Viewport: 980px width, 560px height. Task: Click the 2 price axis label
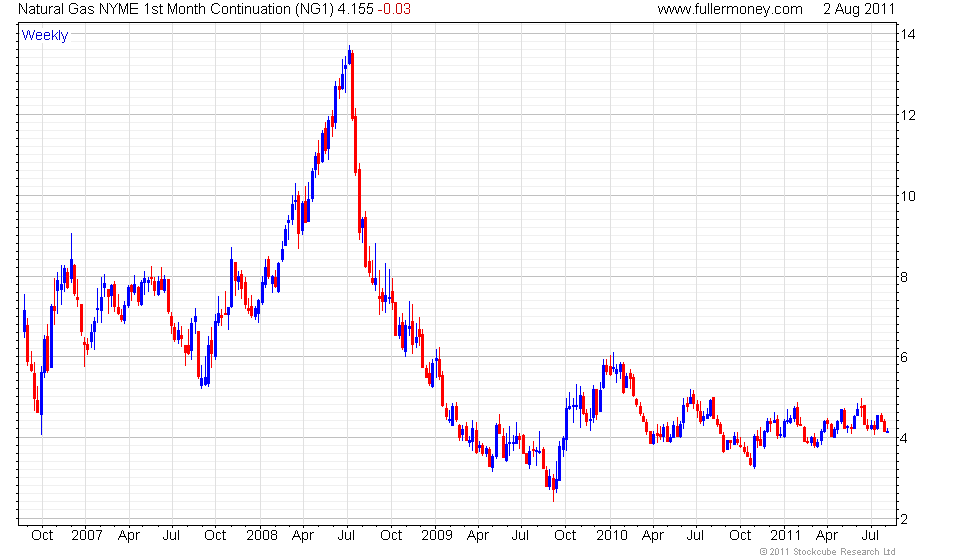[904, 519]
